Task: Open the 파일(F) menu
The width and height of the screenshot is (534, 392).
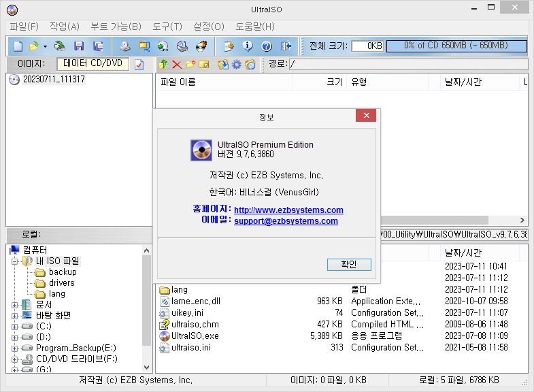Action: click(x=24, y=27)
